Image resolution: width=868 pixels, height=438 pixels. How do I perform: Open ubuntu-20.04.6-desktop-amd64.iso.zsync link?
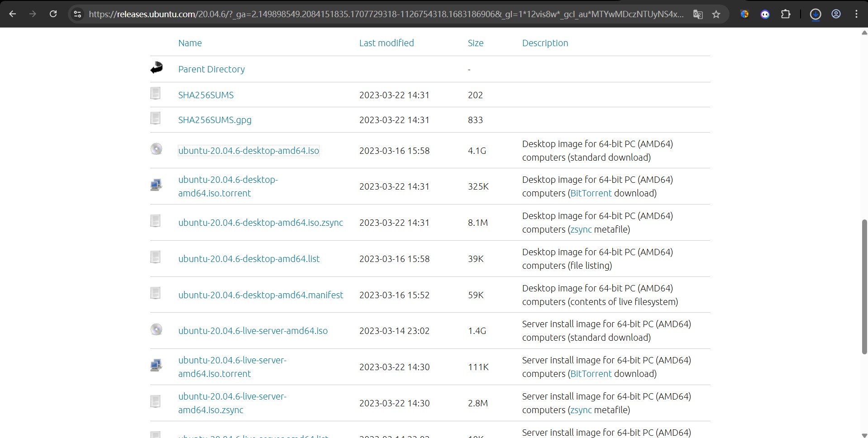(261, 223)
